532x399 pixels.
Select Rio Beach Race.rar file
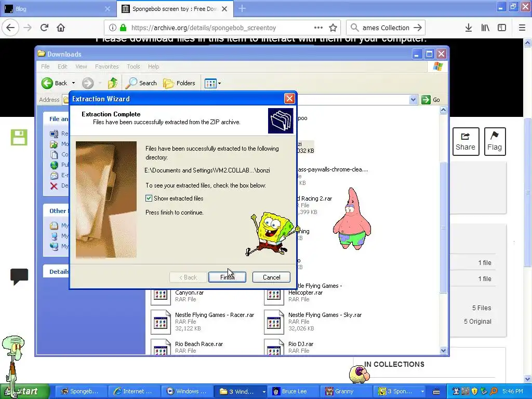187,347
